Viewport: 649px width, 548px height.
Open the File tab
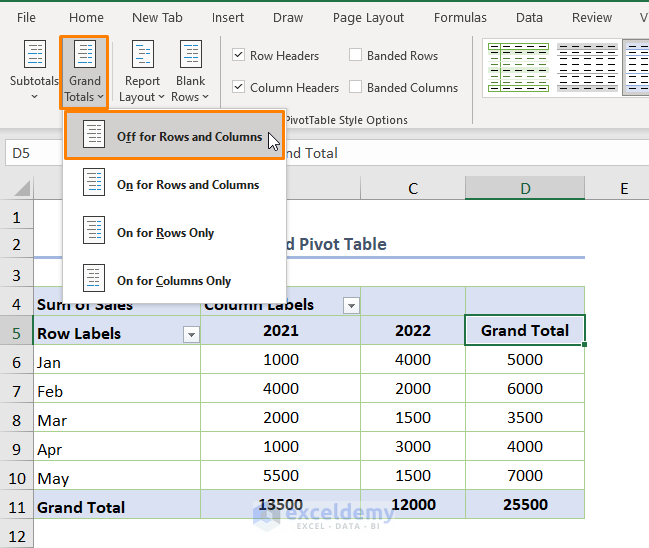(x=26, y=17)
